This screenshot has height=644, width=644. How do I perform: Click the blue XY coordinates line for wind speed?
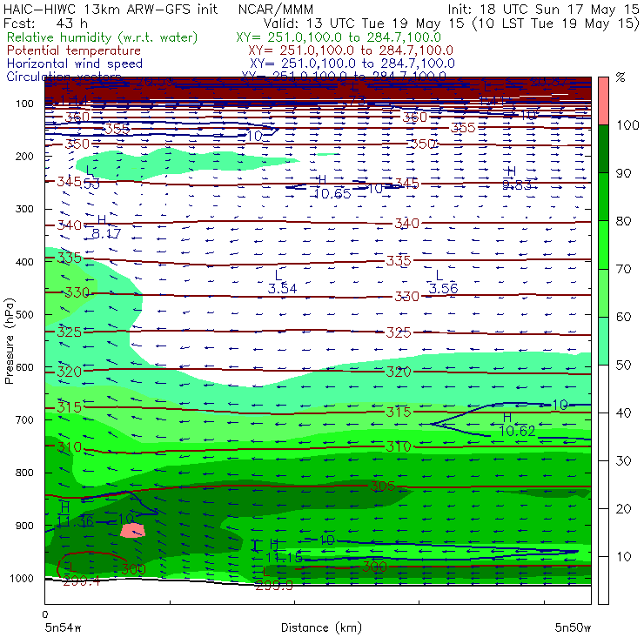pyautogui.click(x=352, y=64)
